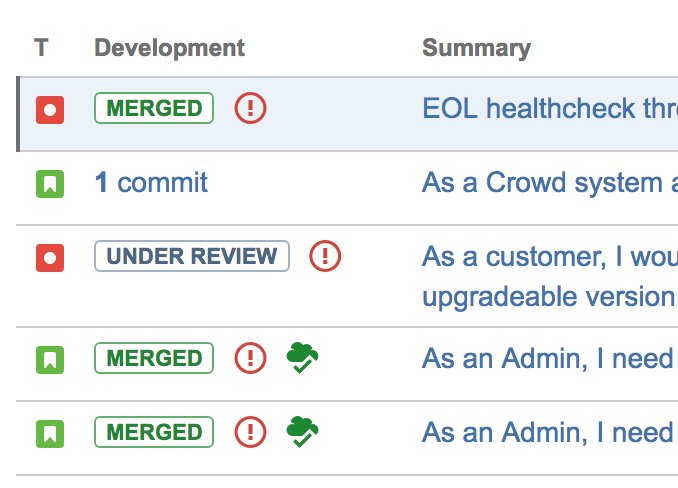Screen dimensions: 678x488
Task: Click the green cloud deployment icon in fourth row
Action: point(303,358)
